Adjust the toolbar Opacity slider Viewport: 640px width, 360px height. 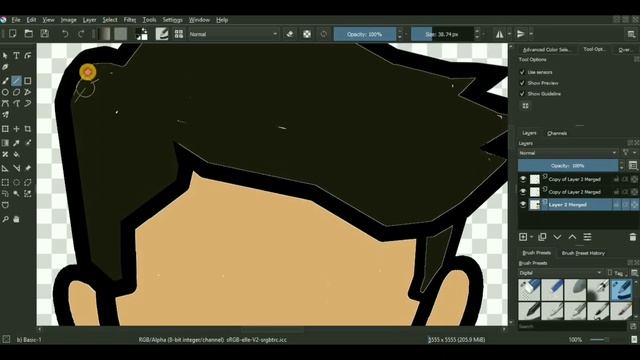[365, 34]
